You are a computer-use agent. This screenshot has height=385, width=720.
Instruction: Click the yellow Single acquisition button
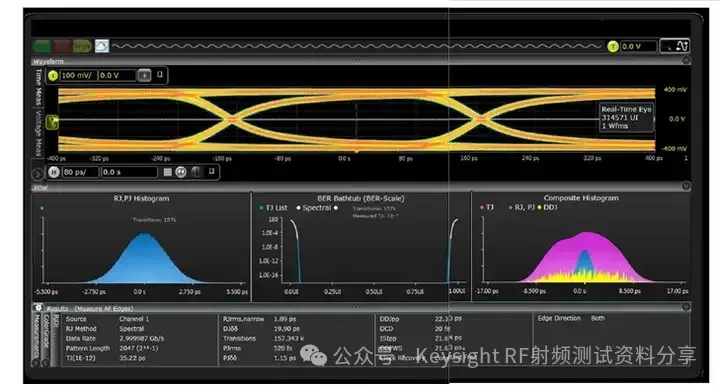[82, 46]
